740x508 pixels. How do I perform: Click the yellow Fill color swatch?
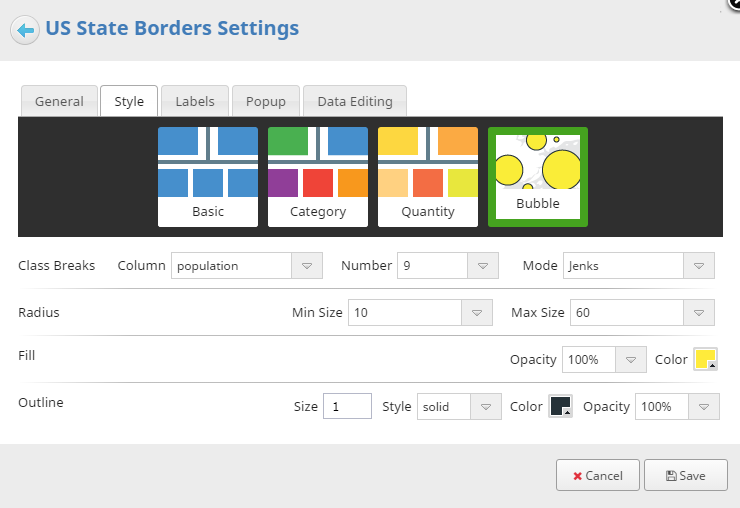coord(706,359)
